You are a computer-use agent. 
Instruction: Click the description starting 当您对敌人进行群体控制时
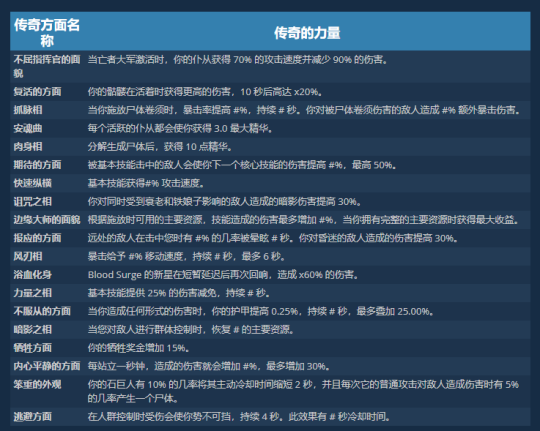(x=191, y=329)
